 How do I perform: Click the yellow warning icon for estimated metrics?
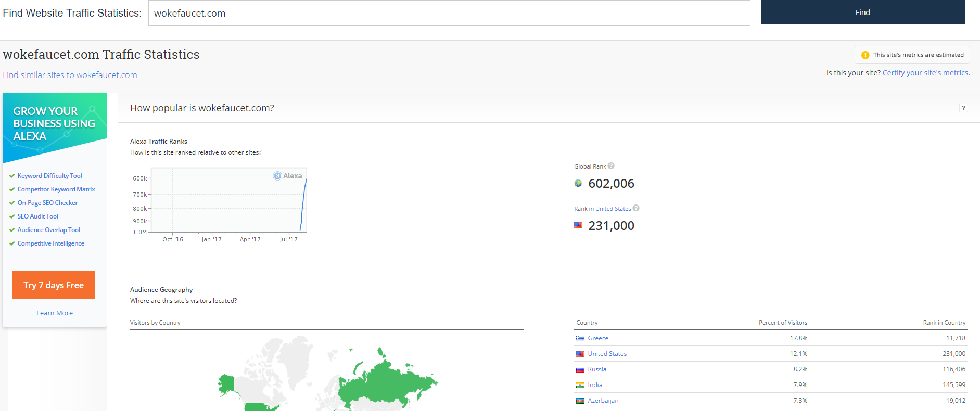[x=866, y=55]
